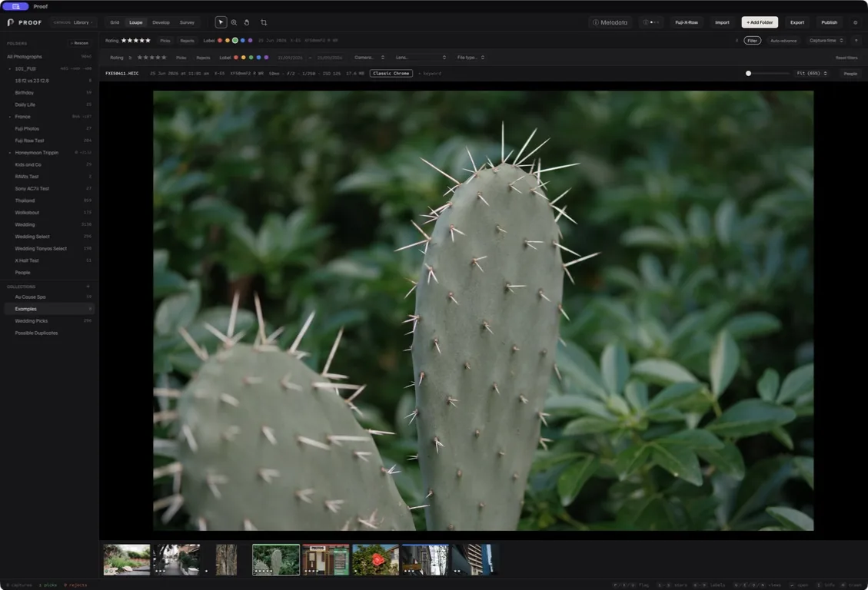
Task: Click the Import button
Action: click(722, 23)
